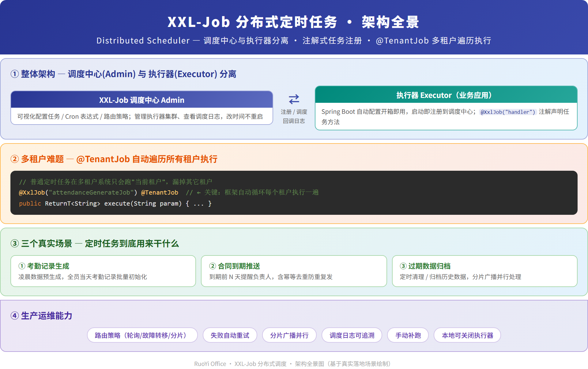Screen dimensions: 588x369
Task: Select the 失败自动重试 pill
Action: pos(230,335)
